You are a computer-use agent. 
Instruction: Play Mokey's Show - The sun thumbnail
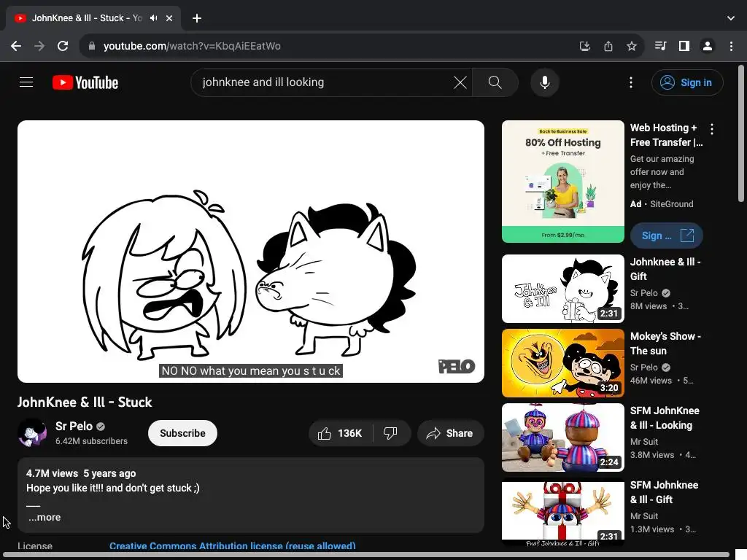click(562, 363)
